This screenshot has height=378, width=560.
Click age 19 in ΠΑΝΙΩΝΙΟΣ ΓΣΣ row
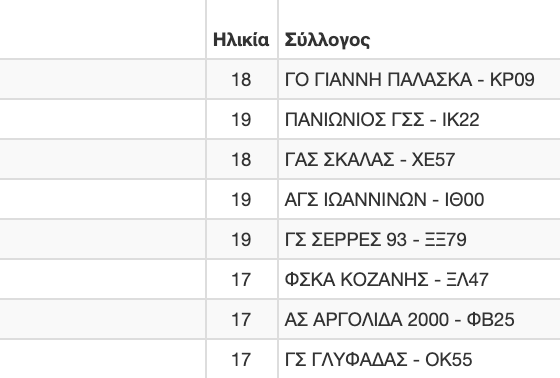pyautogui.click(x=241, y=119)
